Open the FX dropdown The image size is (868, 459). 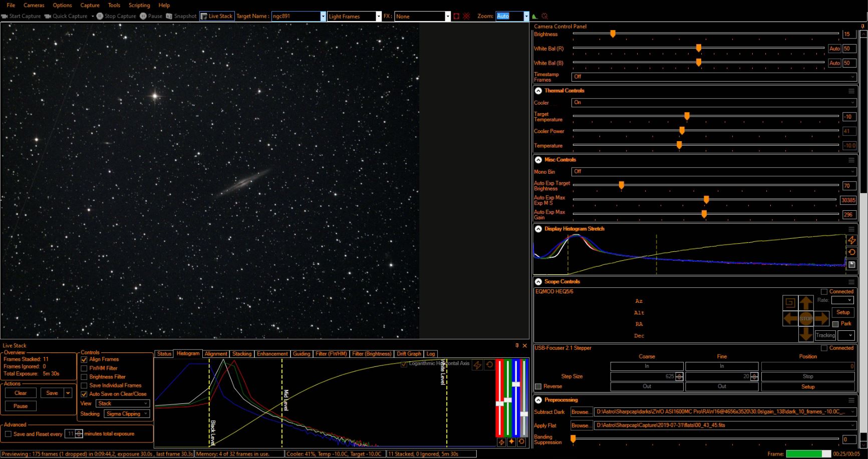pyautogui.click(x=447, y=16)
